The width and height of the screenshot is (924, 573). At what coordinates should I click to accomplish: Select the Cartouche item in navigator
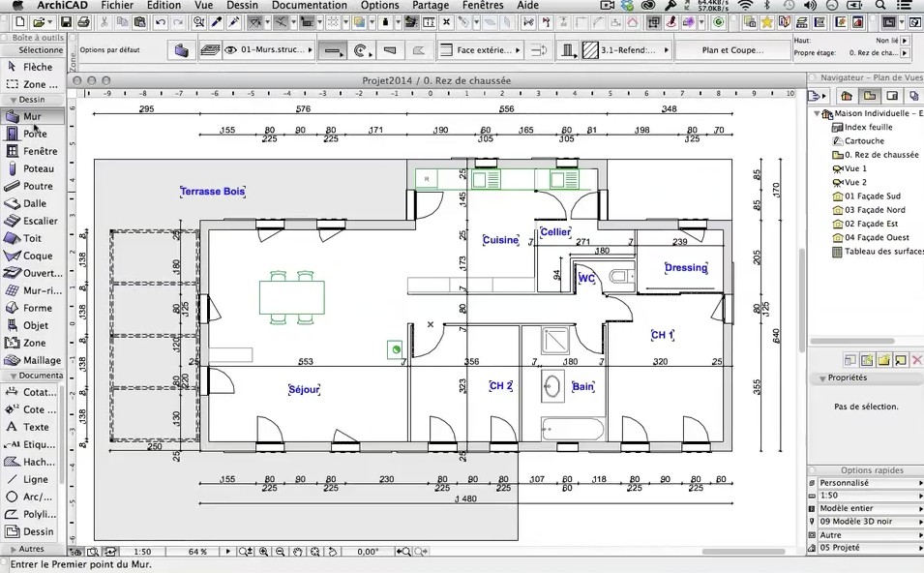click(x=858, y=141)
